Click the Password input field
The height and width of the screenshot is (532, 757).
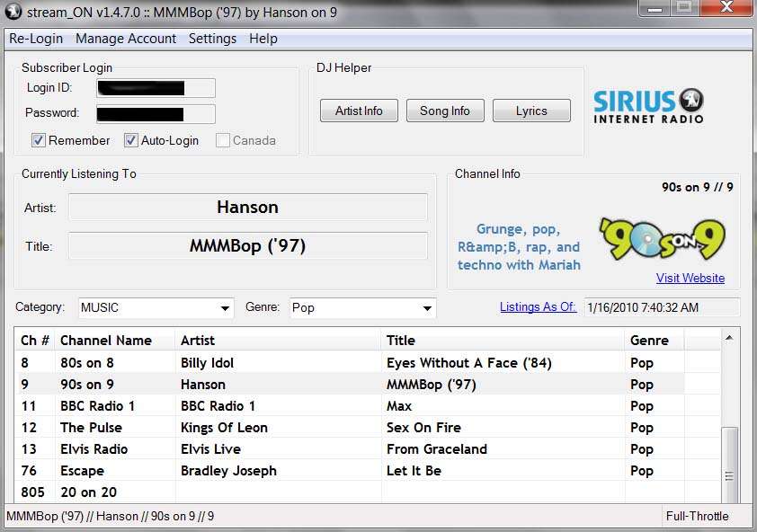coord(156,114)
